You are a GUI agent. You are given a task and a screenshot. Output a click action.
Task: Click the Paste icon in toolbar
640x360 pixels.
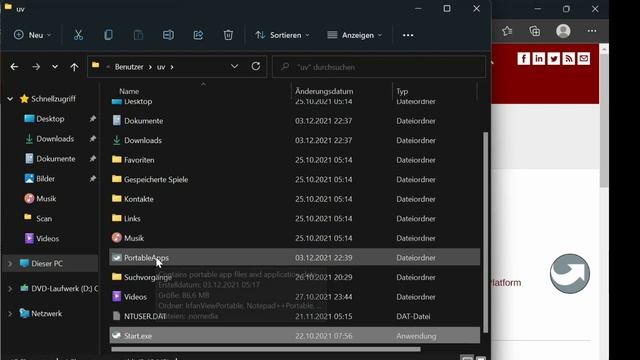(138, 35)
